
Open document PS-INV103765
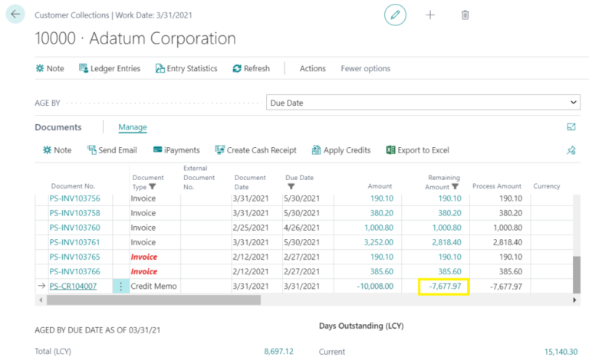pos(74,257)
